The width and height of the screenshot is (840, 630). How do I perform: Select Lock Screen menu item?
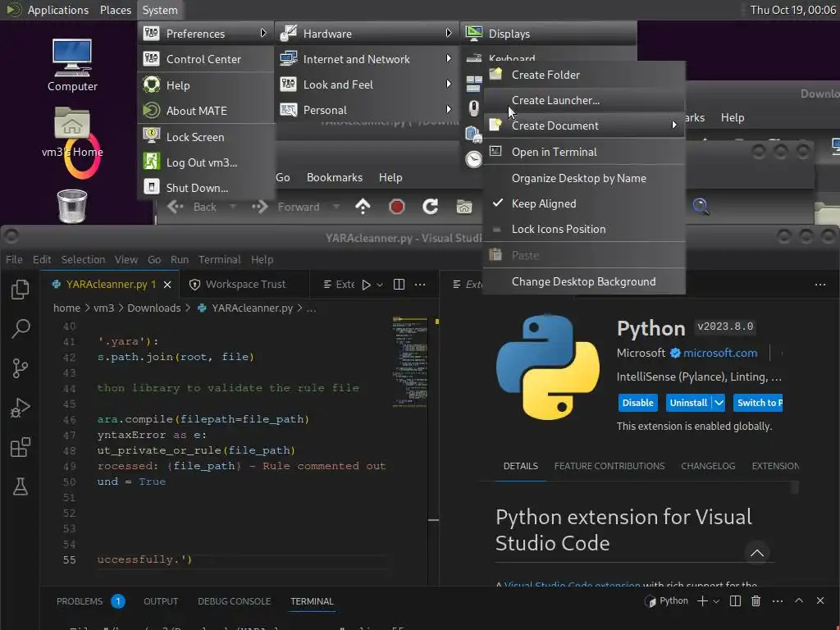point(206,137)
